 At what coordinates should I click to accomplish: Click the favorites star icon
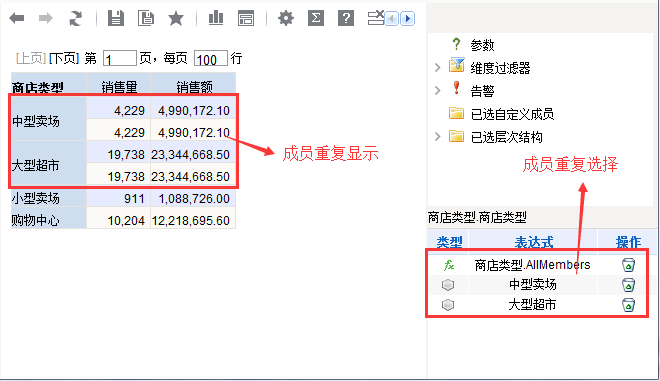(176, 18)
